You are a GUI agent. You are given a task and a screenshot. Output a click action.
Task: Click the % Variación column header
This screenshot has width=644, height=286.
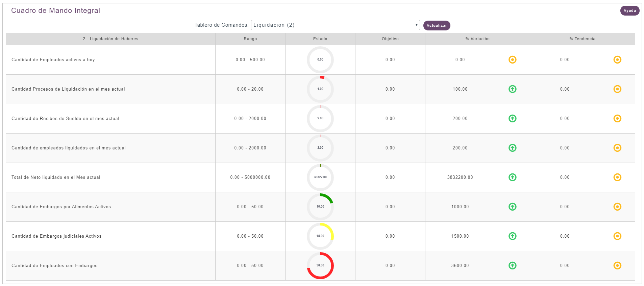(477, 39)
